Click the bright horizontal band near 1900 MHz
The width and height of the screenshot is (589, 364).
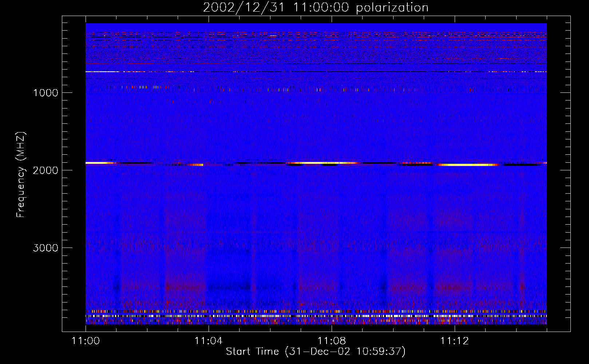coord(316,164)
